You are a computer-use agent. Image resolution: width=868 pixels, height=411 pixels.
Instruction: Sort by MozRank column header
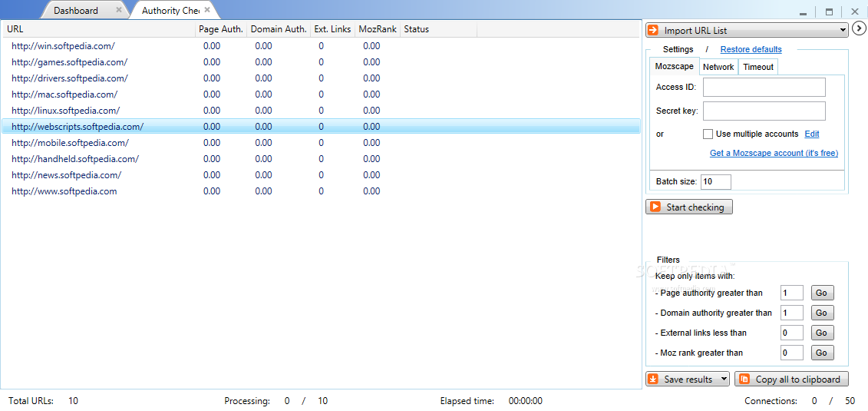click(x=378, y=29)
